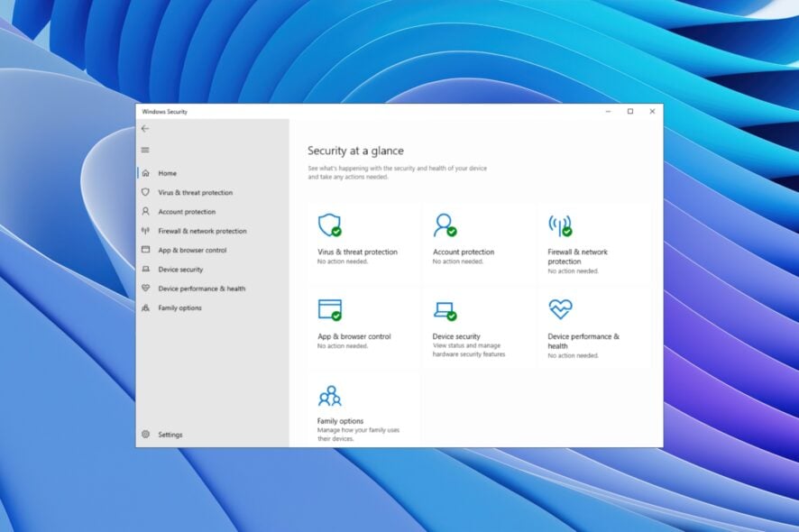Screen dimensions: 799x532
Task: Close the Windows Security window
Action: coord(652,111)
